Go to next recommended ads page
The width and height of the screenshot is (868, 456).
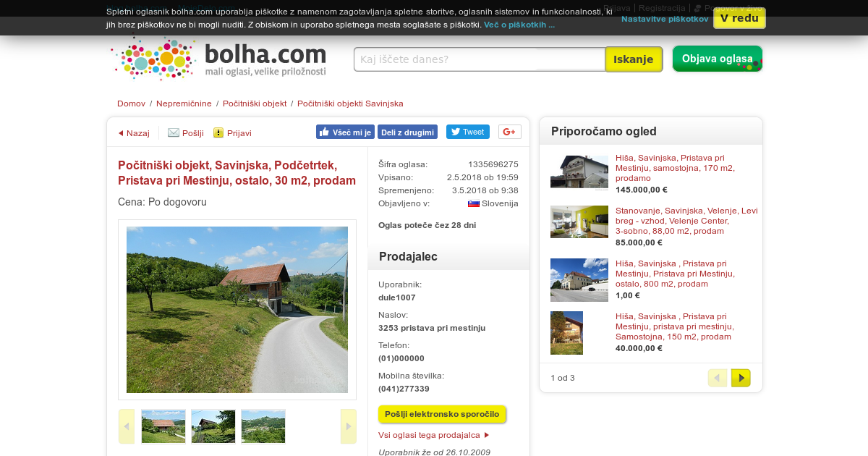tap(741, 378)
